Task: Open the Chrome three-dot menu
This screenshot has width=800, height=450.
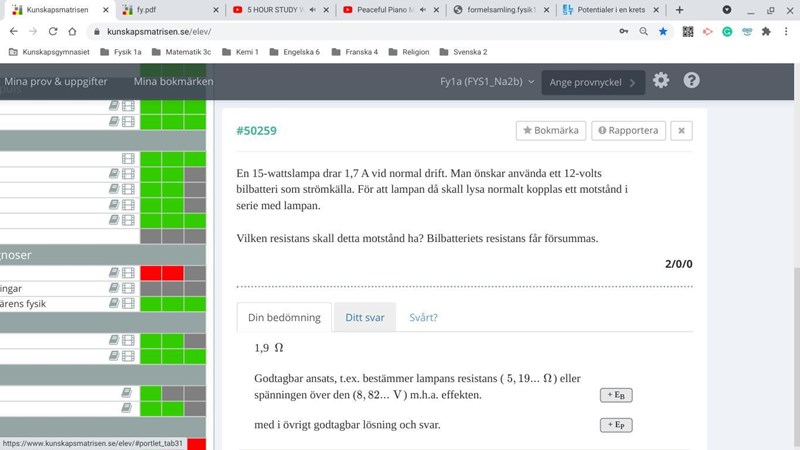Action: (785, 31)
